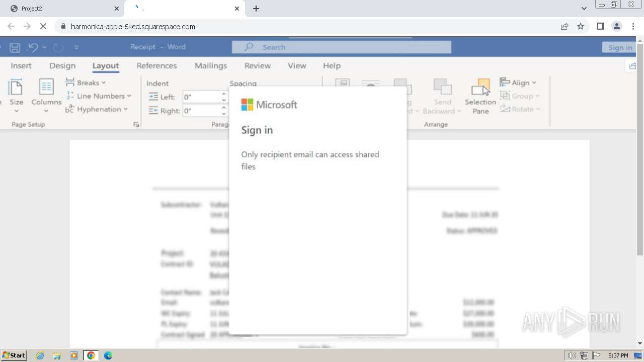This screenshot has height=362, width=644.
Task: Open the Customize Quick Access Toolbar arrow
Action: pyautogui.click(x=76, y=47)
